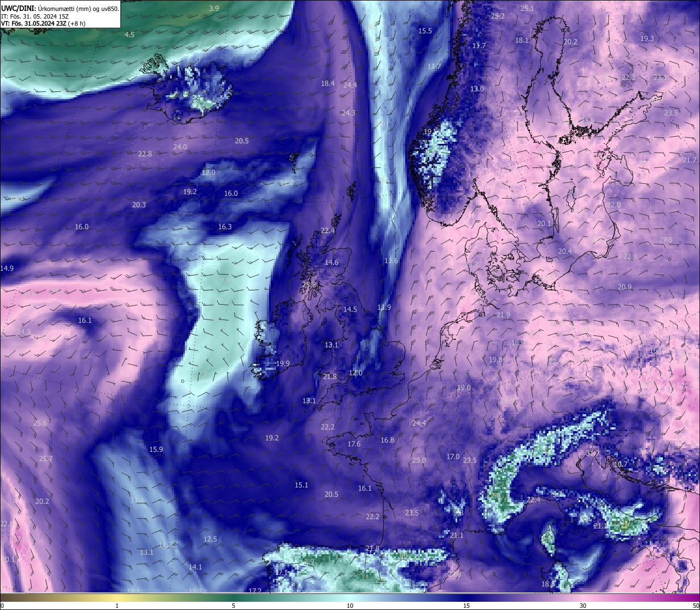Click the map value 14.9
The height and width of the screenshot is (610, 700).
(x=7, y=269)
